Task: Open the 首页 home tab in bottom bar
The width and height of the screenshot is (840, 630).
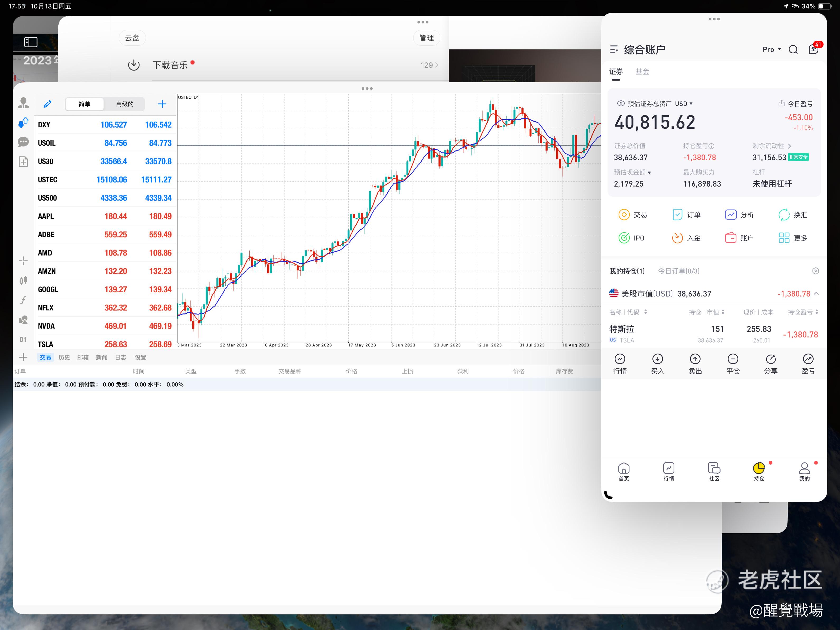Action: [624, 471]
